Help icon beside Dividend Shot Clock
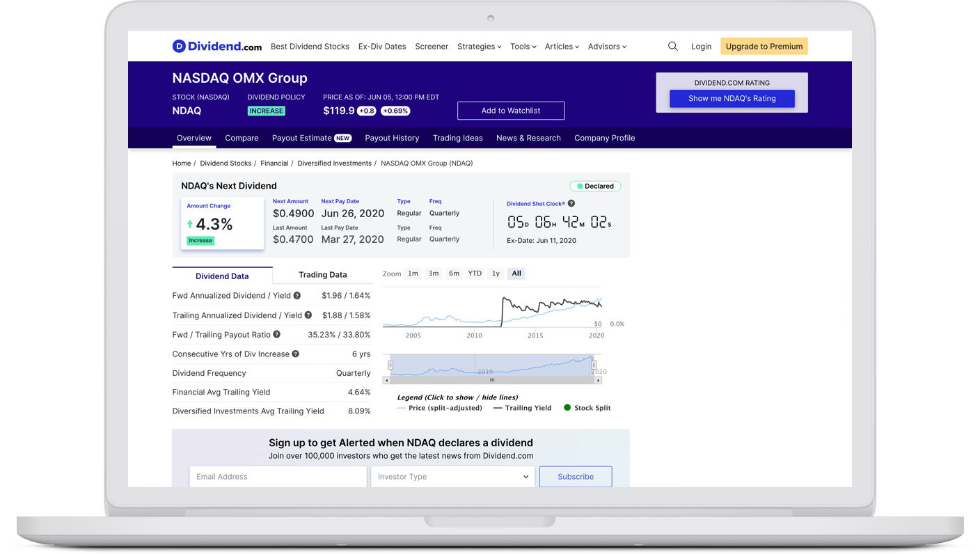This screenshot has width=980, height=554. [571, 204]
